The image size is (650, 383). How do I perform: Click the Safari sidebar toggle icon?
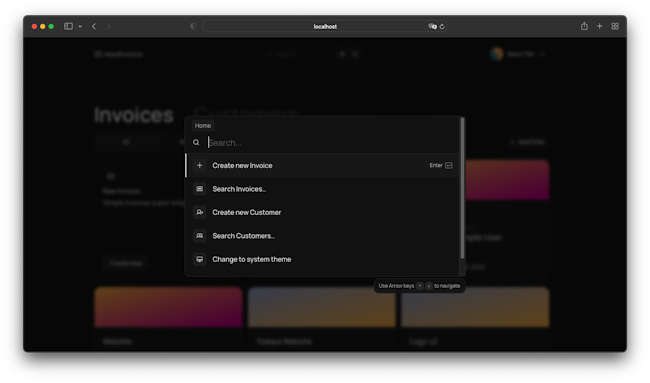point(68,26)
